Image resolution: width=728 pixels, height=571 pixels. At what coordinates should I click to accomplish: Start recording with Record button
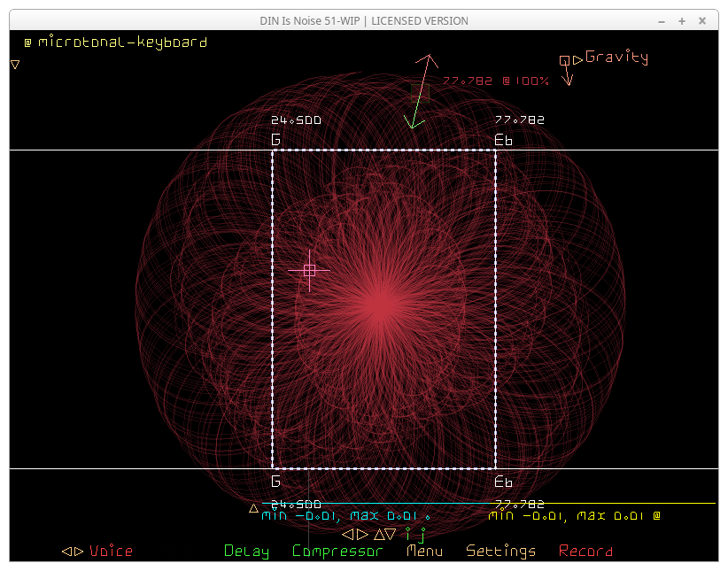[585, 551]
